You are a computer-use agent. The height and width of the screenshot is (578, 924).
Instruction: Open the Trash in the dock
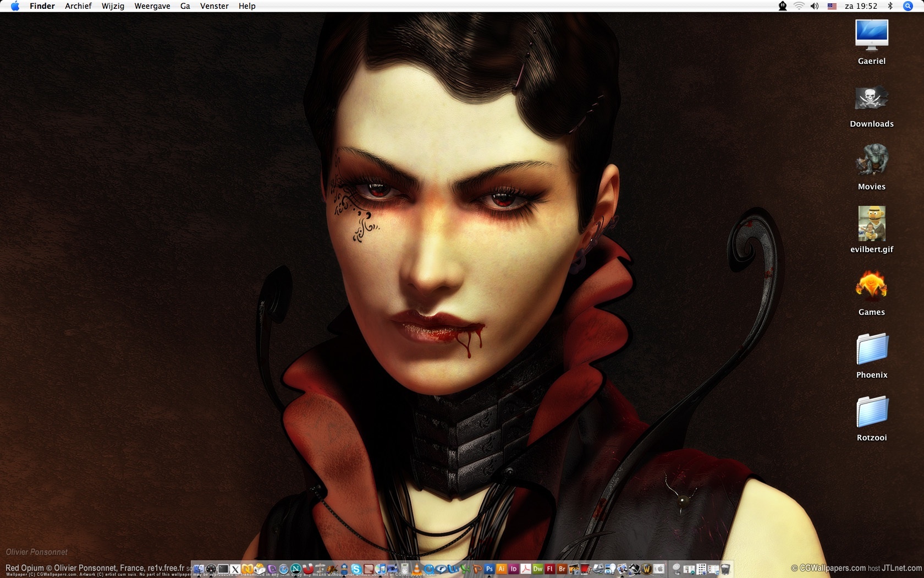point(725,569)
